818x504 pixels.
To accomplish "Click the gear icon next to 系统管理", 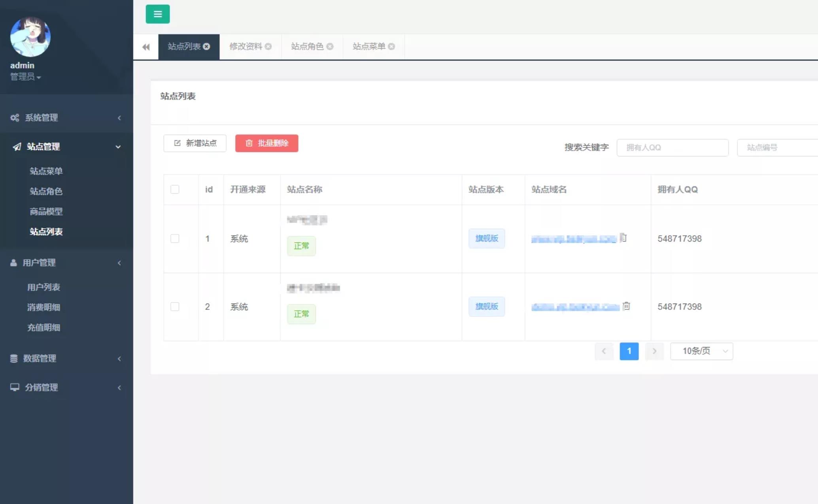I will coord(14,117).
